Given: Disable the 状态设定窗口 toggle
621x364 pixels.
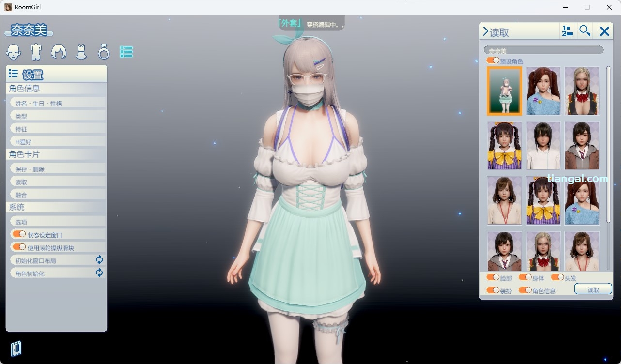Looking at the screenshot, I should pyautogui.click(x=19, y=234).
